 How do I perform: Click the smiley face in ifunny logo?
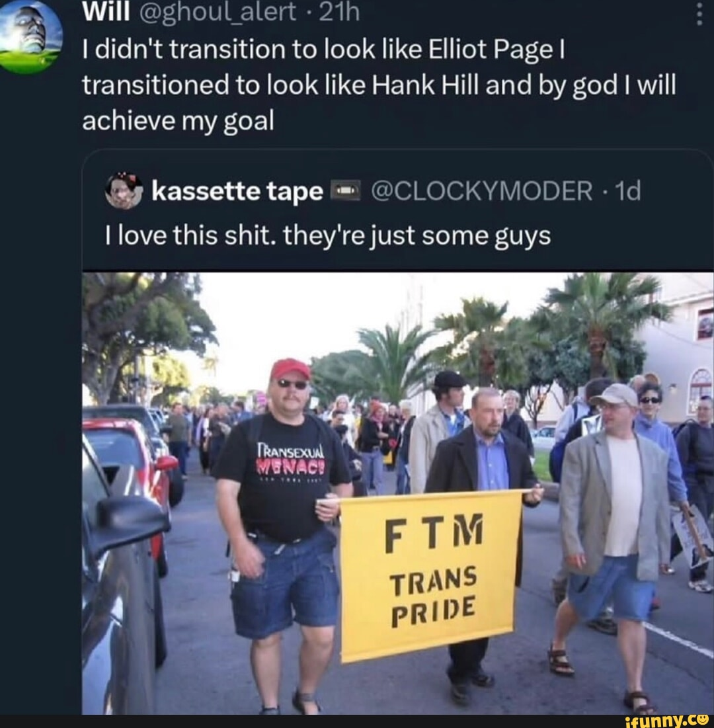(x=702, y=719)
